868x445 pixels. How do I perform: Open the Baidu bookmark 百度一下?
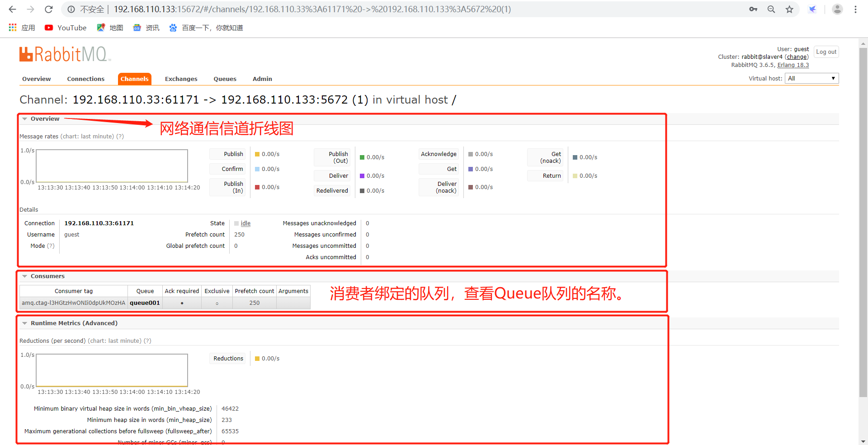point(206,28)
